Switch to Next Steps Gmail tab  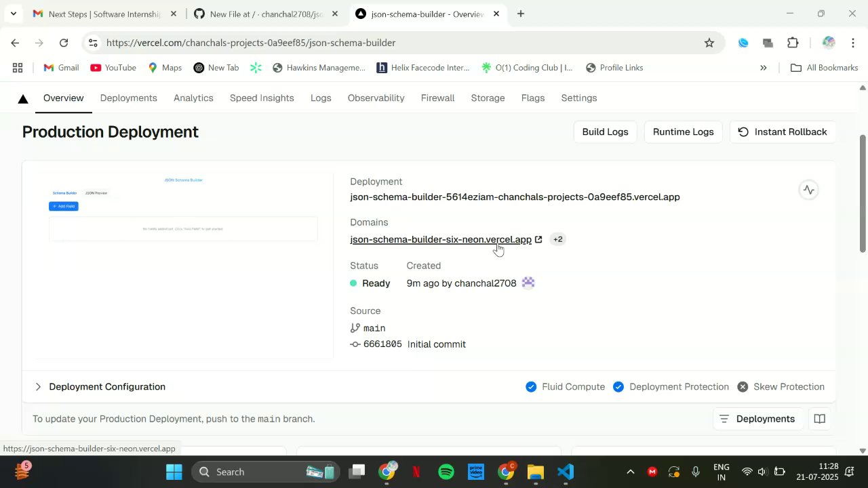pos(105,14)
